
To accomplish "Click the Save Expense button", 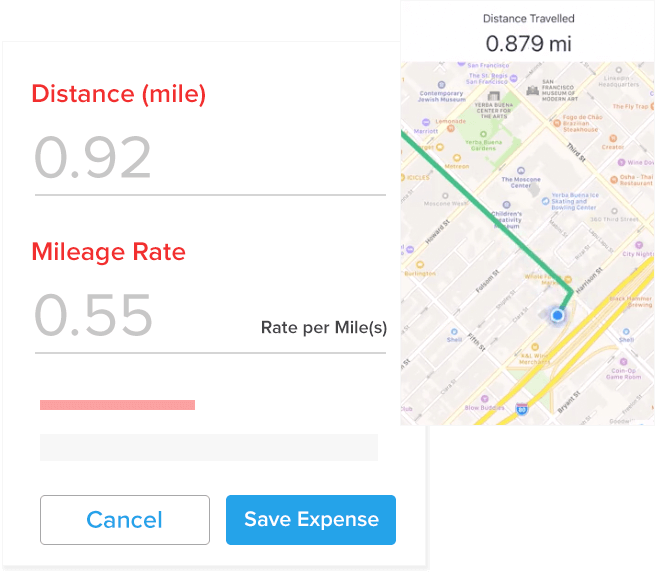I will [311, 520].
